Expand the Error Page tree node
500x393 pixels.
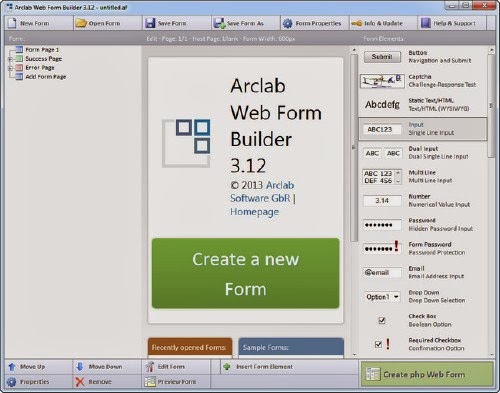tap(10, 68)
